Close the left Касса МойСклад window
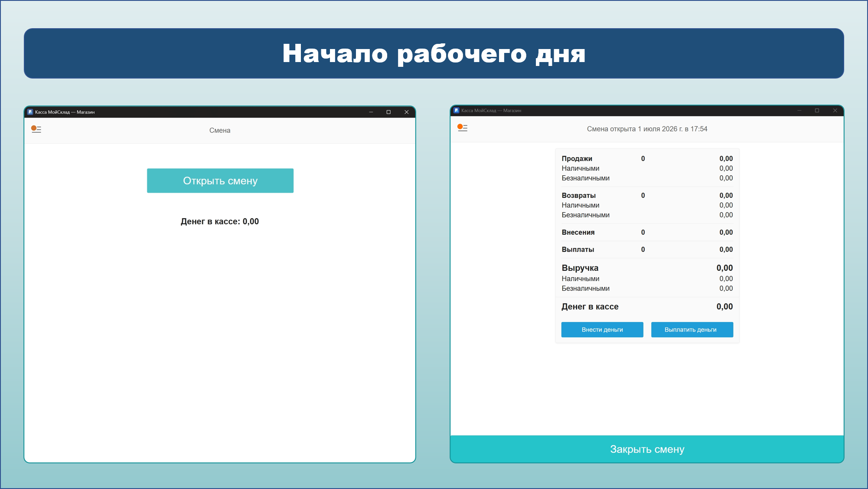The height and width of the screenshot is (489, 868). point(406,112)
